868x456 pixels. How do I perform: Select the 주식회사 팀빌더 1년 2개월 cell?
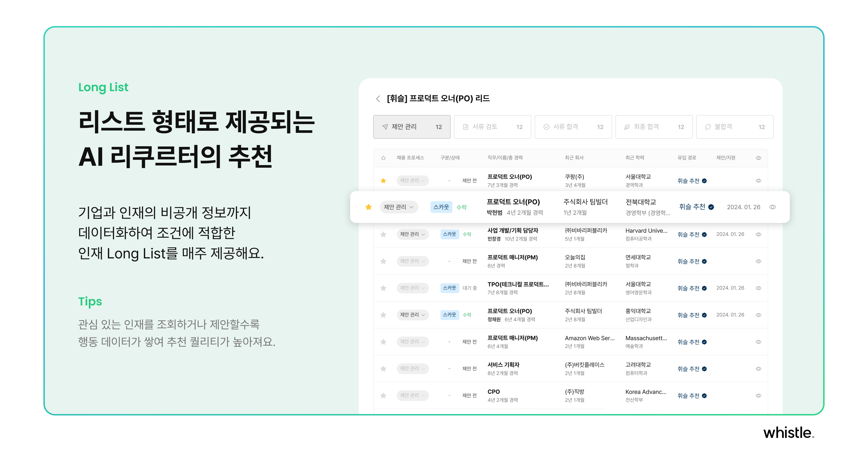tap(585, 207)
